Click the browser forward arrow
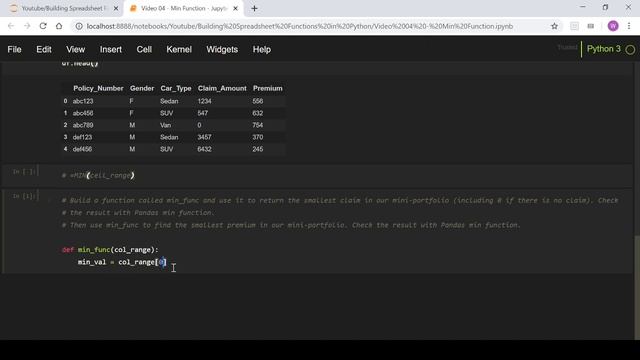The width and height of the screenshot is (640, 360). (x=27, y=26)
